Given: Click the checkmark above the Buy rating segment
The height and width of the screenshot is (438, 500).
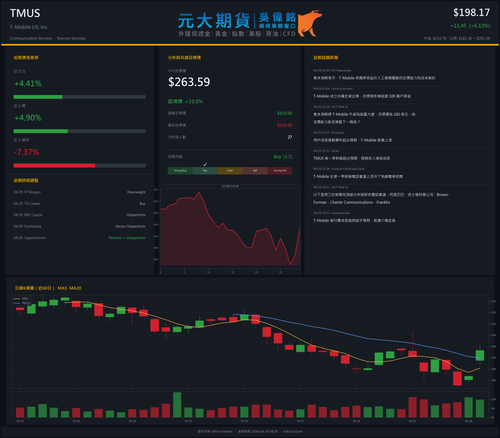Looking at the screenshot, I should tap(205, 165).
